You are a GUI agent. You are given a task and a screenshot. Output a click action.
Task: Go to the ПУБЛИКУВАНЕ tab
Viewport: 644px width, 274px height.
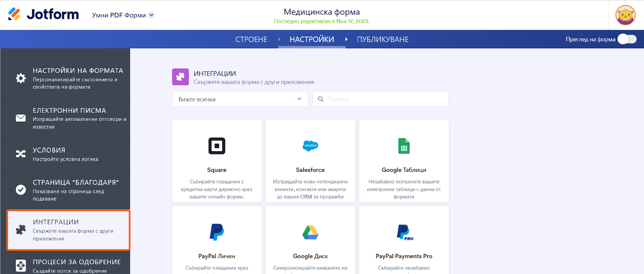tap(382, 39)
